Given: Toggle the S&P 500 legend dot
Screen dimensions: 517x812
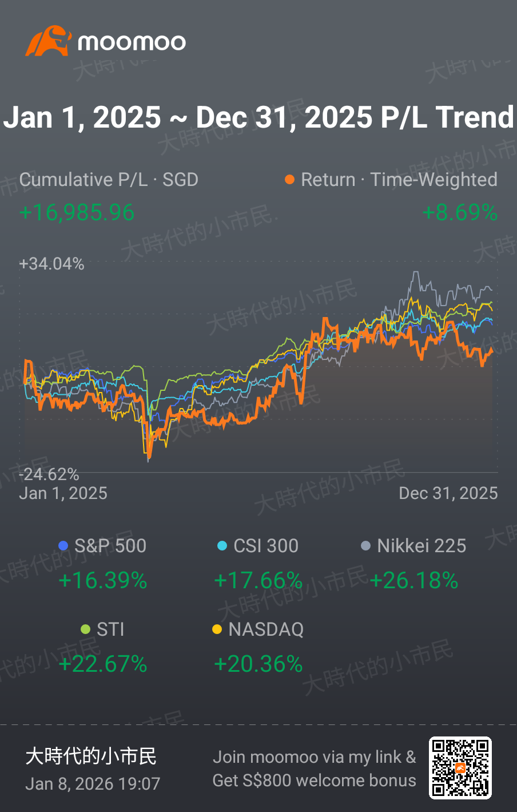Looking at the screenshot, I should (x=63, y=546).
